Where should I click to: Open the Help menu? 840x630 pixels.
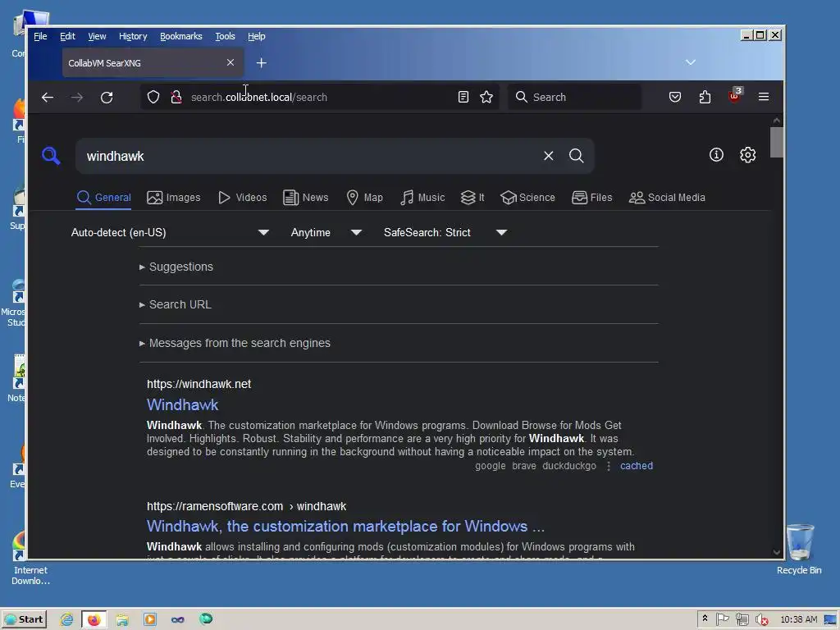(x=257, y=36)
